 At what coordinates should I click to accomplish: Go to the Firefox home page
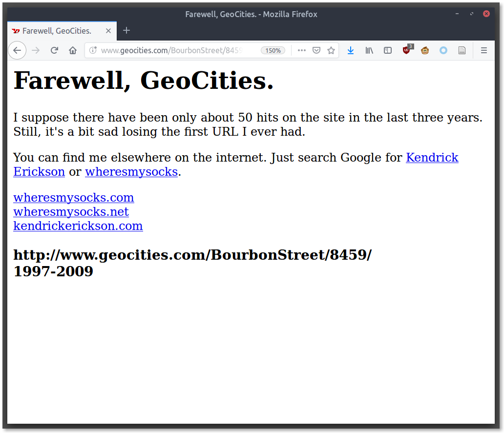pos(73,50)
